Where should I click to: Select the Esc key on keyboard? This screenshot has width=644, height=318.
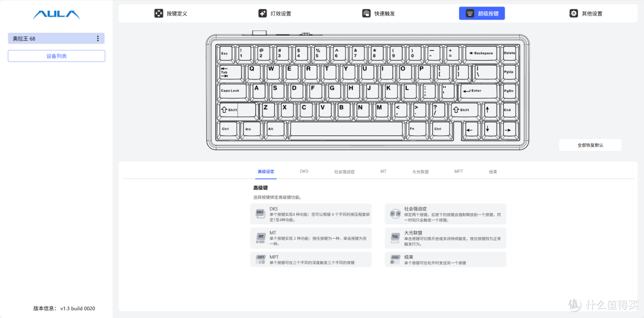coord(225,54)
